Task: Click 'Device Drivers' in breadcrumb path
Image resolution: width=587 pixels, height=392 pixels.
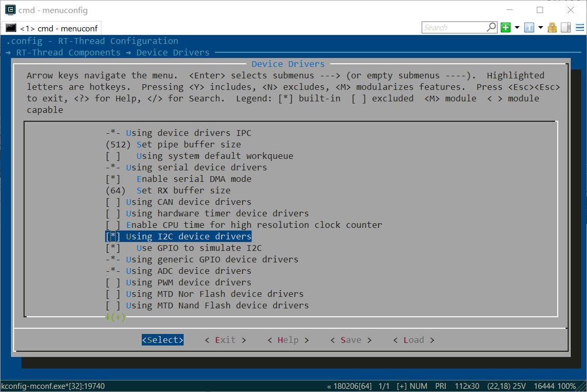Action: coord(173,53)
